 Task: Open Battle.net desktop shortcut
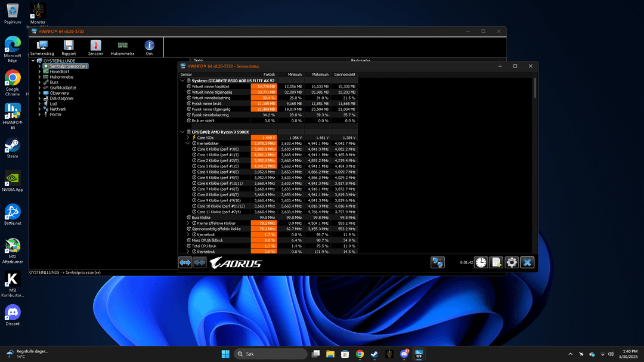pyautogui.click(x=13, y=215)
